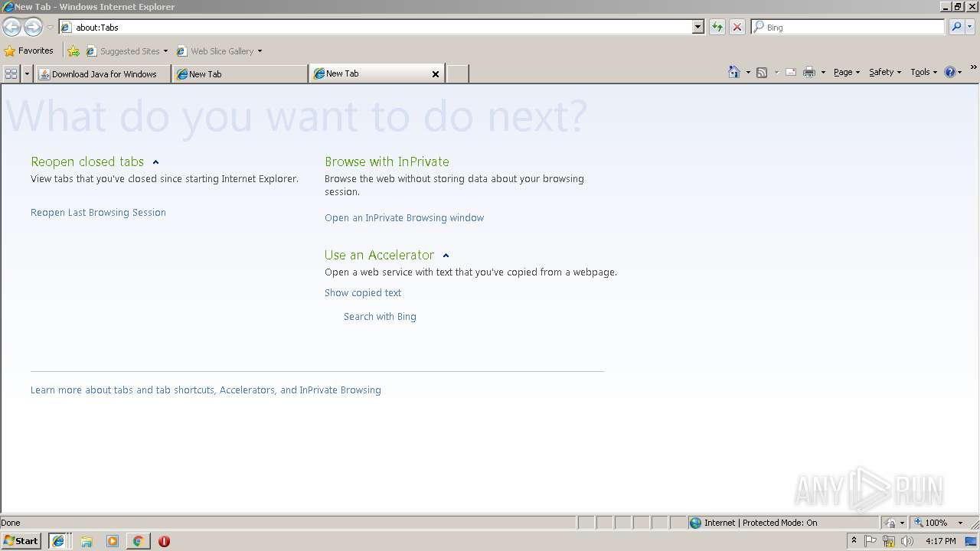The height and width of the screenshot is (551, 980).
Task: Click the Forward navigation button
Action: tap(33, 28)
